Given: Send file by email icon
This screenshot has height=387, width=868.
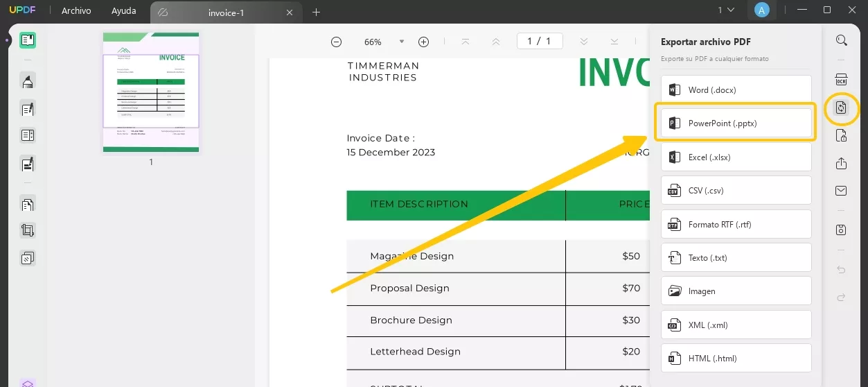Looking at the screenshot, I should 841,191.
